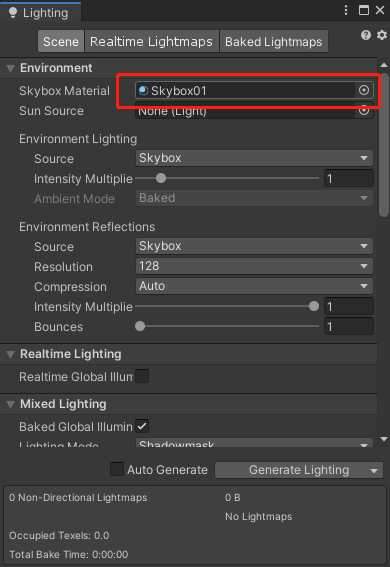The height and width of the screenshot is (567, 390).
Task: Click the Lighting lightbulb tab icon
Action: [13, 12]
